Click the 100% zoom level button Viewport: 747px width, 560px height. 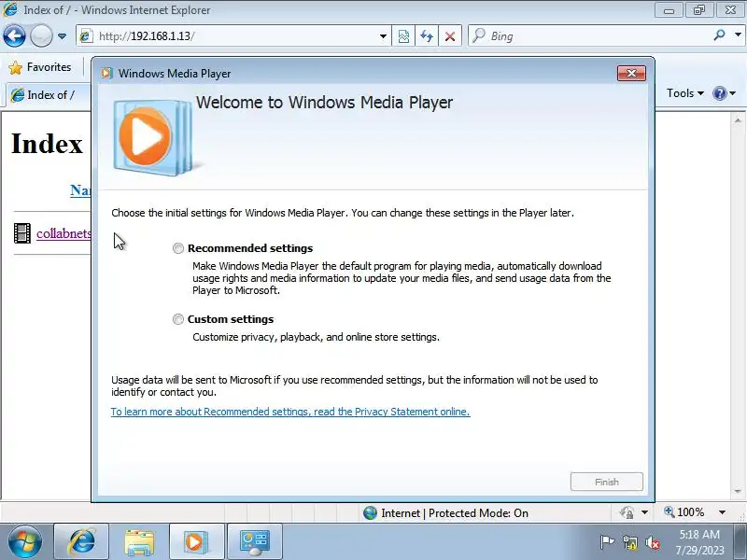pos(684,512)
